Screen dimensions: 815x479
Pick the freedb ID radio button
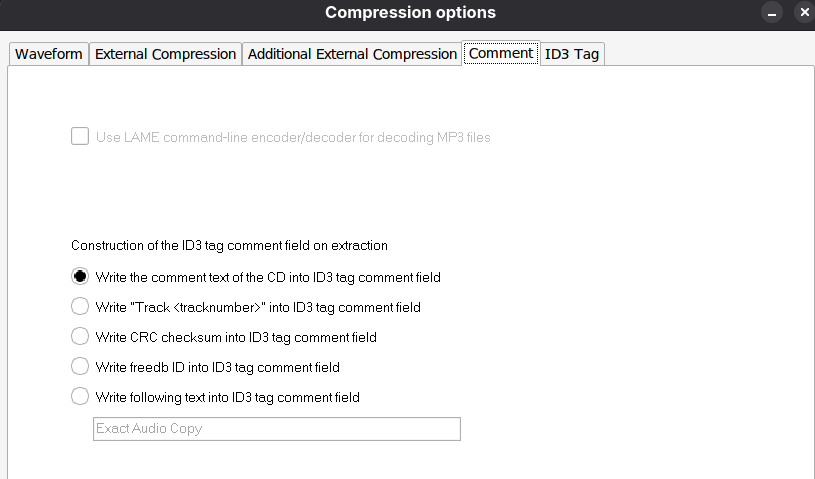click(80, 367)
